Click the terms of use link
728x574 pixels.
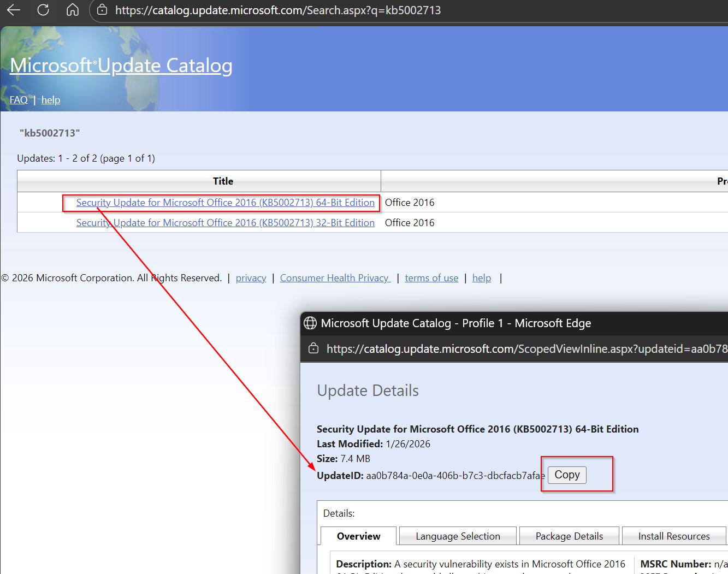[x=431, y=277]
